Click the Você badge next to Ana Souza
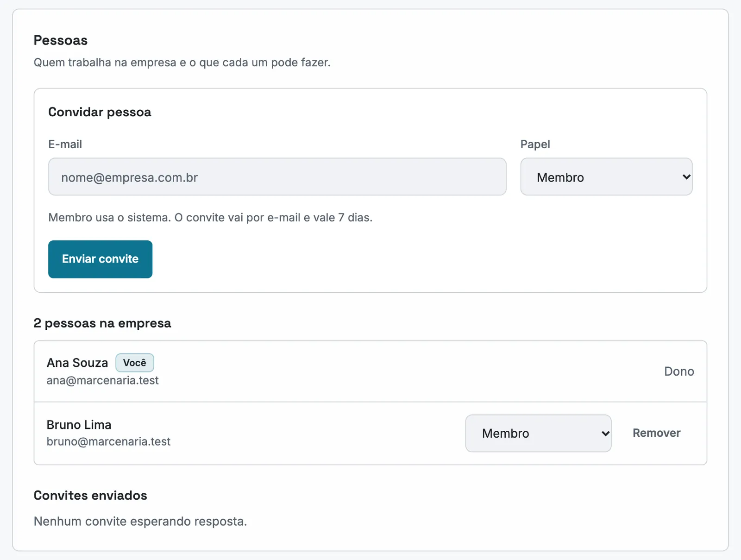Image resolution: width=741 pixels, height=560 pixels. 135,363
